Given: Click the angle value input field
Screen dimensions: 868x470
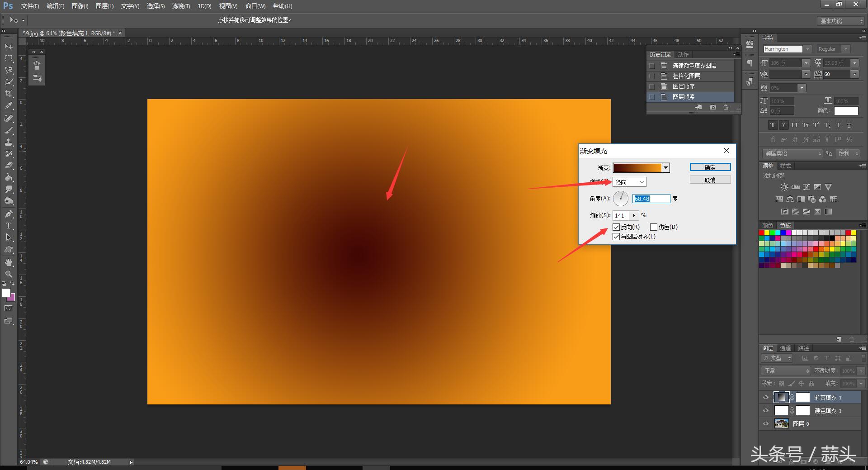Looking at the screenshot, I should [x=651, y=199].
